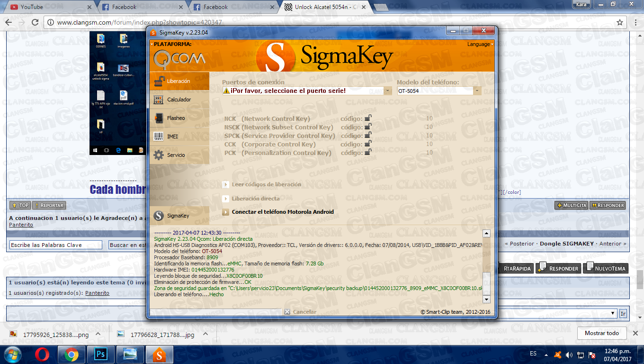Click the ES language indicator in tray
644x364 pixels.
click(x=534, y=354)
